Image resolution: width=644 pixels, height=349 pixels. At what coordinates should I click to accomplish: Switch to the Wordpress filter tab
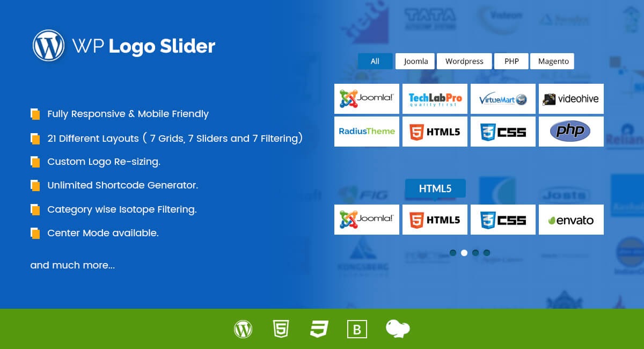464,61
